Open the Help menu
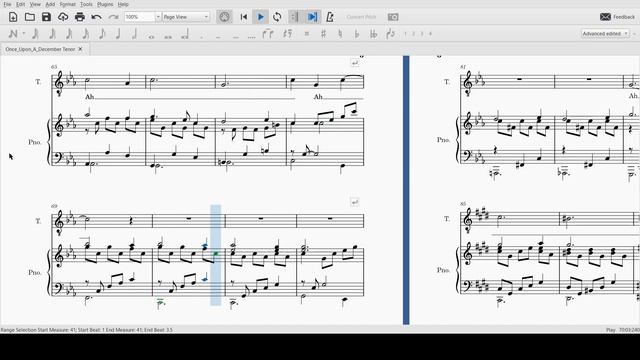 [123, 4]
